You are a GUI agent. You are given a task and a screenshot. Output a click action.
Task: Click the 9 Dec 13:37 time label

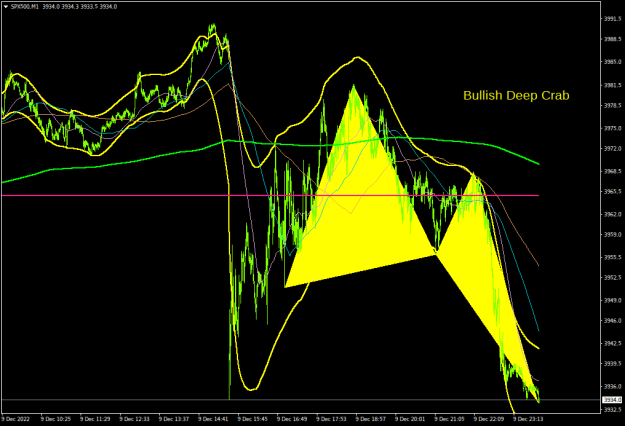click(174, 419)
